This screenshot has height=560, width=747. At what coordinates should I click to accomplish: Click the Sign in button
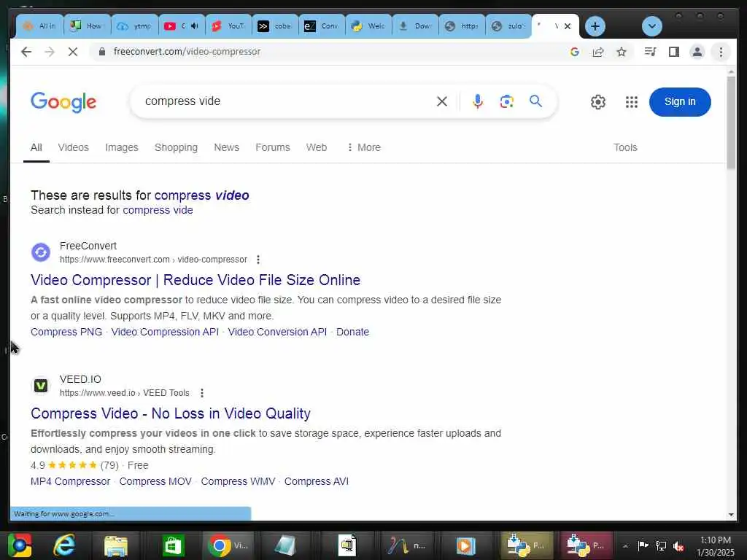click(x=680, y=102)
